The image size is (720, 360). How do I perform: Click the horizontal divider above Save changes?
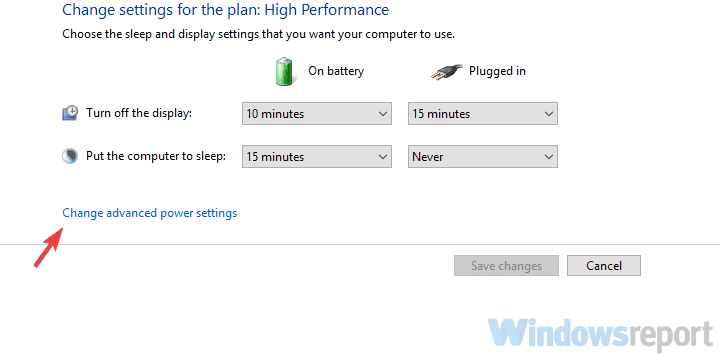point(360,245)
